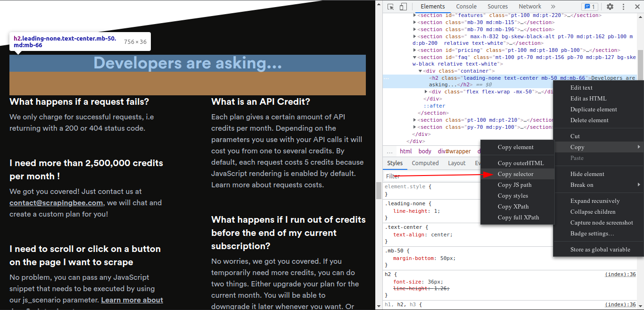The height and width of the screenshot is (310, 644).
Task: Switch to the Console tab
Action: click(x=466, y=7)
